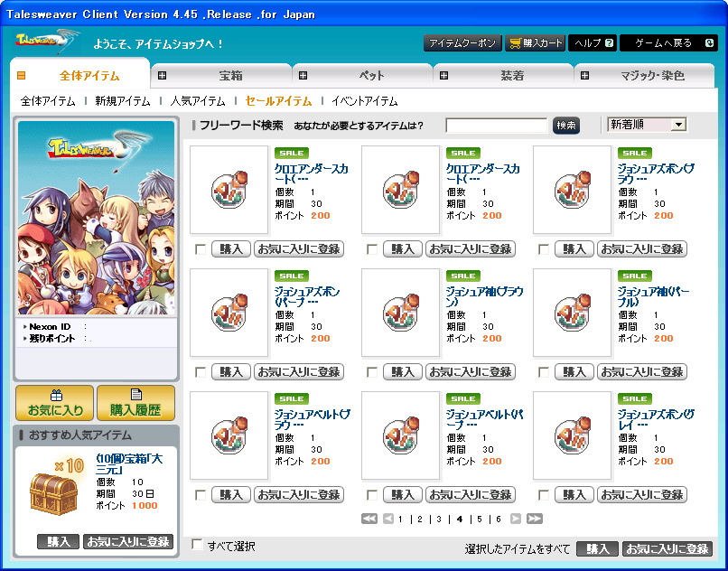Click the ヘルプ help button

coord(593,43)
